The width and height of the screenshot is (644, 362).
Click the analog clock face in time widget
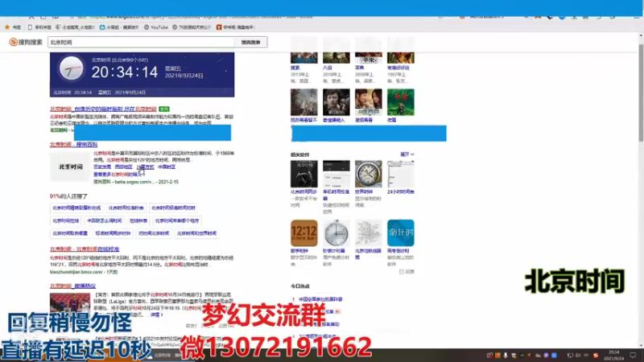point(71,68)
